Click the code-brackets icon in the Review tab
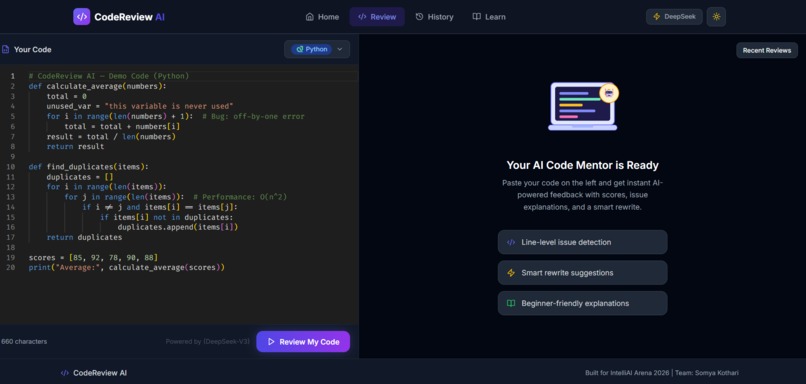Screen dimensions: 806x384 point(362,17)
